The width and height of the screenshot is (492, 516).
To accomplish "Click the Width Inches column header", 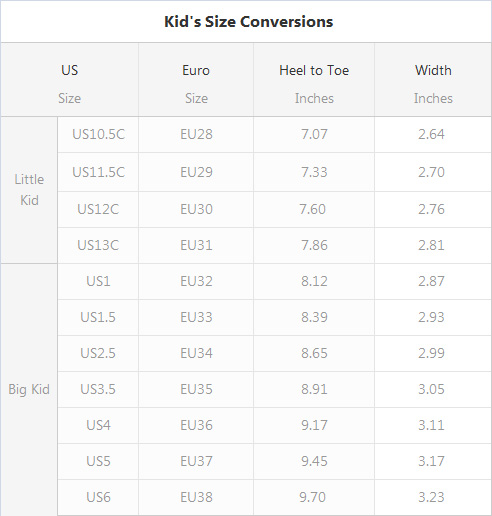I will (x=433, y=80).
